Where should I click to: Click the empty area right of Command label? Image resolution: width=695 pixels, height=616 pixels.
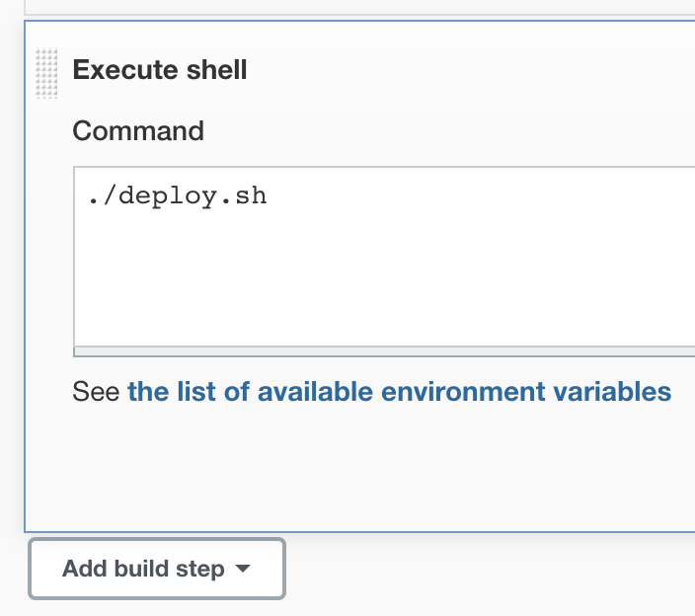point(444,130)
